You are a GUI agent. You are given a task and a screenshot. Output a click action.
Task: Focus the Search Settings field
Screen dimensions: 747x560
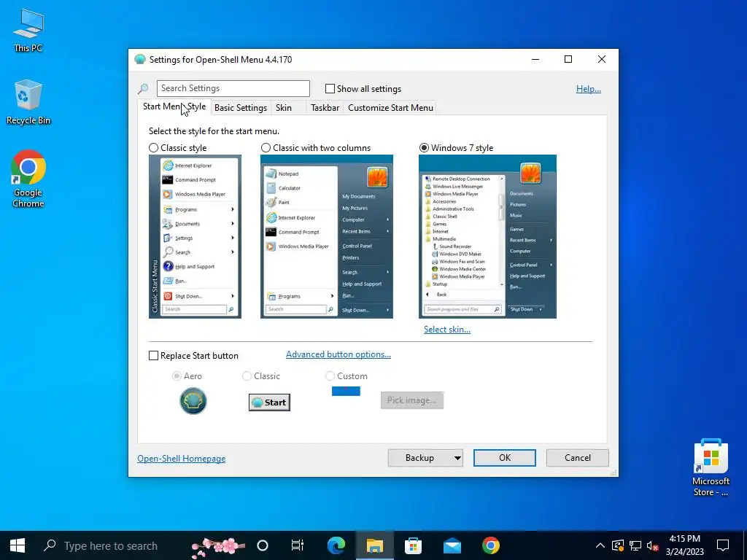[x=233, y=88]
